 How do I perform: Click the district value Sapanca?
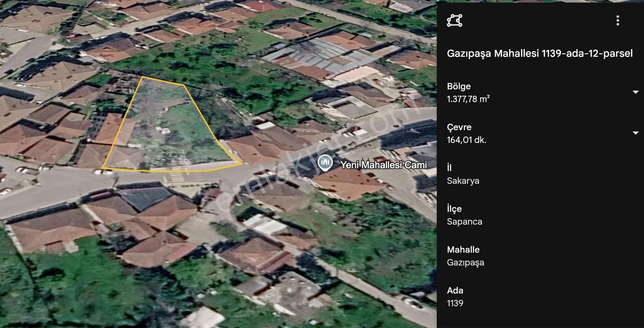point(464,222)
